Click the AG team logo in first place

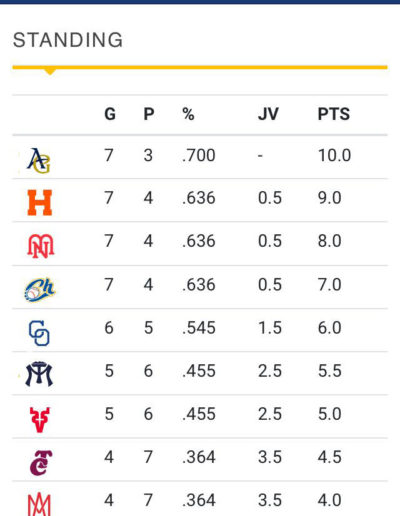pos(39,161)
